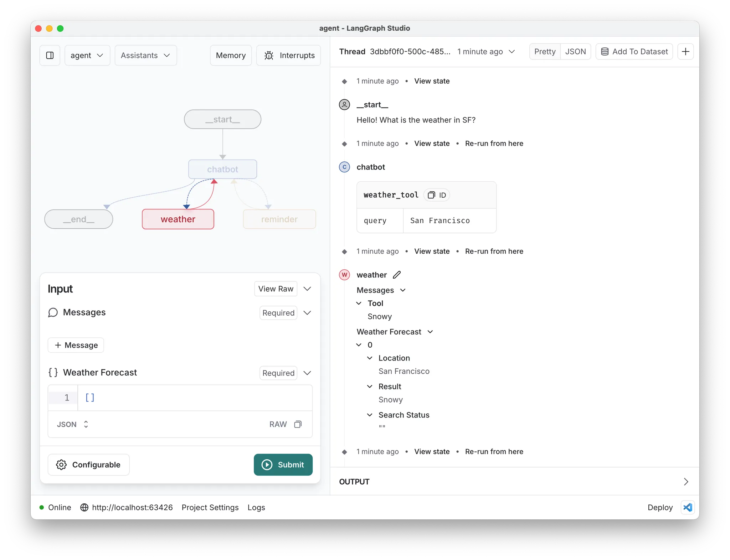Open Configurable settings
730x560 pixels.
coord(88,465)
